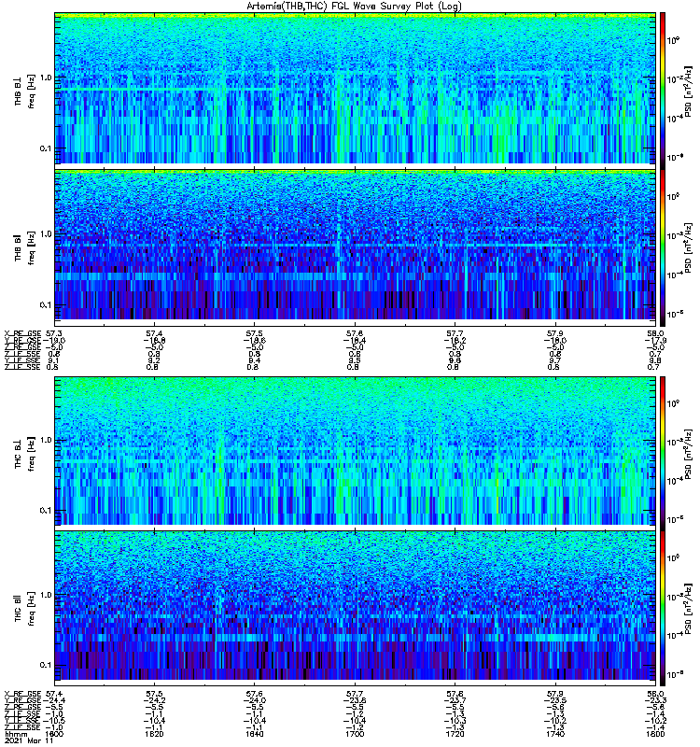Click 'PSD [nT²/Hz]' label of THC B∥ color bar
Screen dimensions: 700x747
[x=688, y=609]
